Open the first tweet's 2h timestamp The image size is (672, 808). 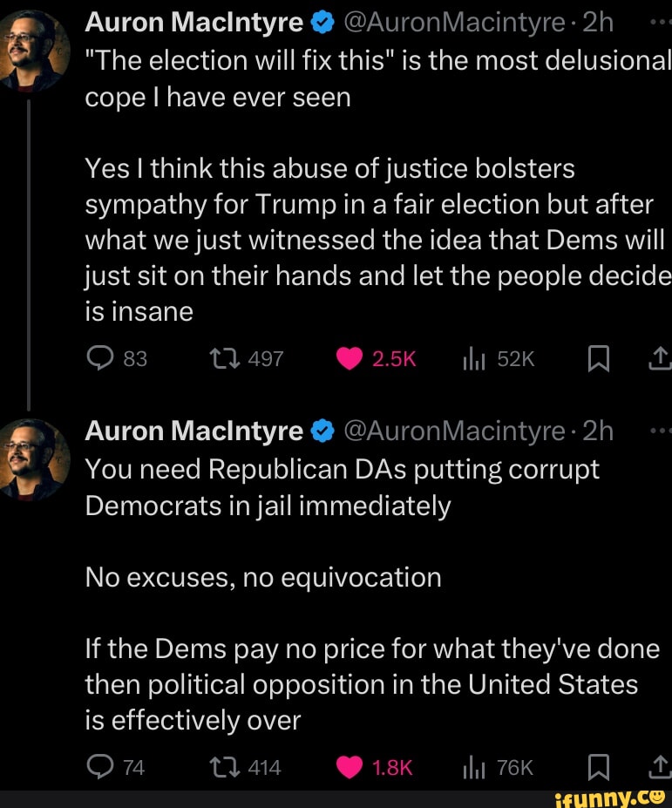tap(598, 23)
